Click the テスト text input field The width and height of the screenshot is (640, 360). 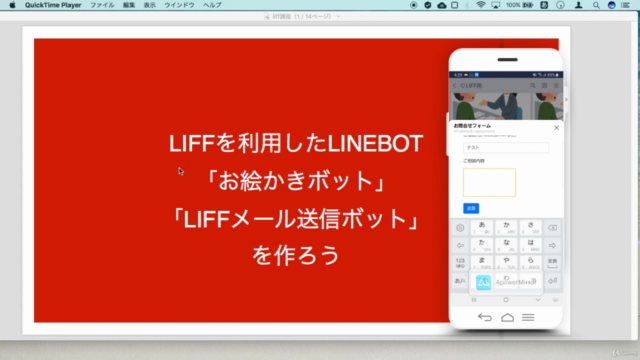click(x=506, y=147)
